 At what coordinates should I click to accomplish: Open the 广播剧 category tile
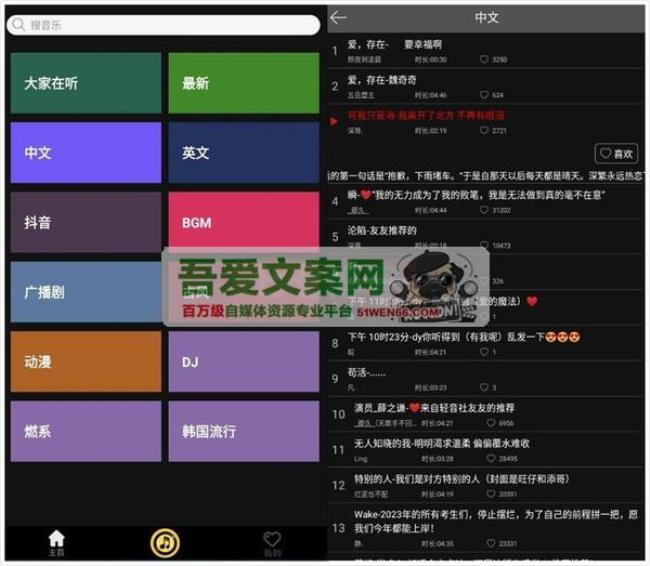[x=86, y=292]
